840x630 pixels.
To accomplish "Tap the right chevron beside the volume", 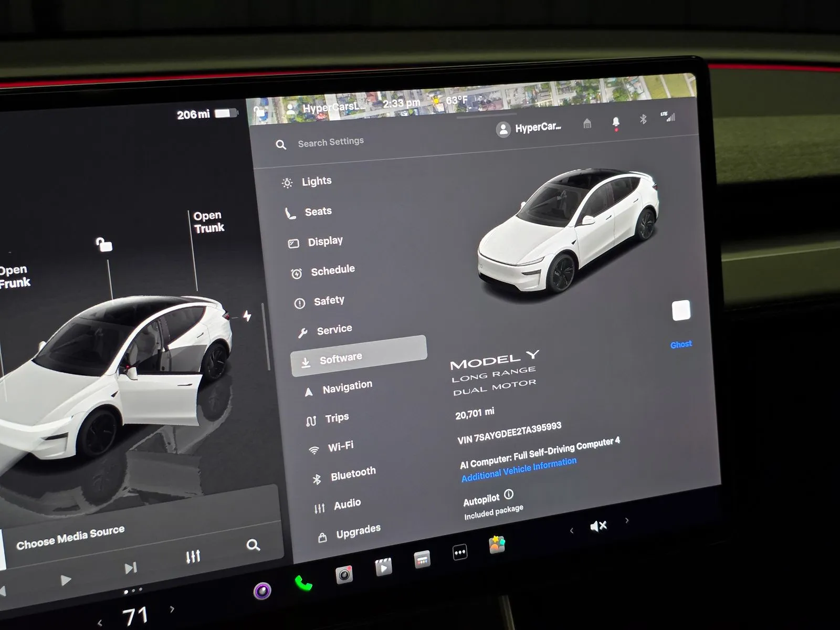I will point(627,520).
